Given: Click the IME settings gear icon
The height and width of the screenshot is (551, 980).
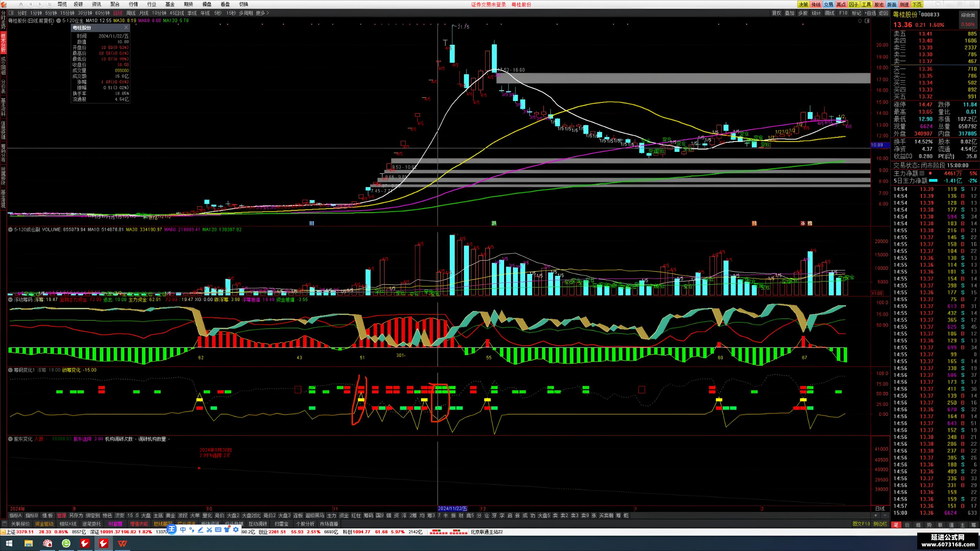Looking at the screenshot, I should tap(236, 530).
